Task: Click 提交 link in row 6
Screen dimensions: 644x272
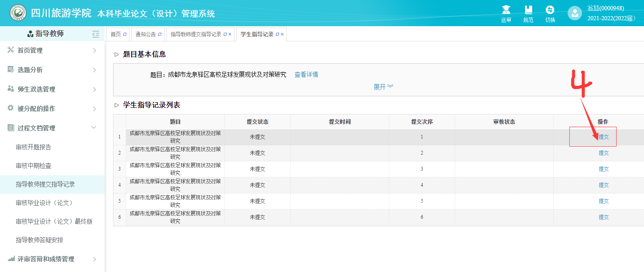Action: [604, 217]
